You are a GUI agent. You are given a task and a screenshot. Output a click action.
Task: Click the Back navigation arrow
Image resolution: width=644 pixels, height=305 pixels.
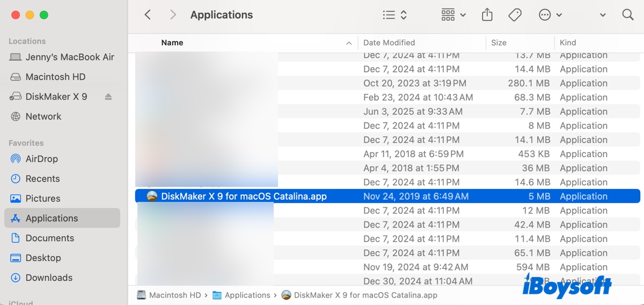148,15
